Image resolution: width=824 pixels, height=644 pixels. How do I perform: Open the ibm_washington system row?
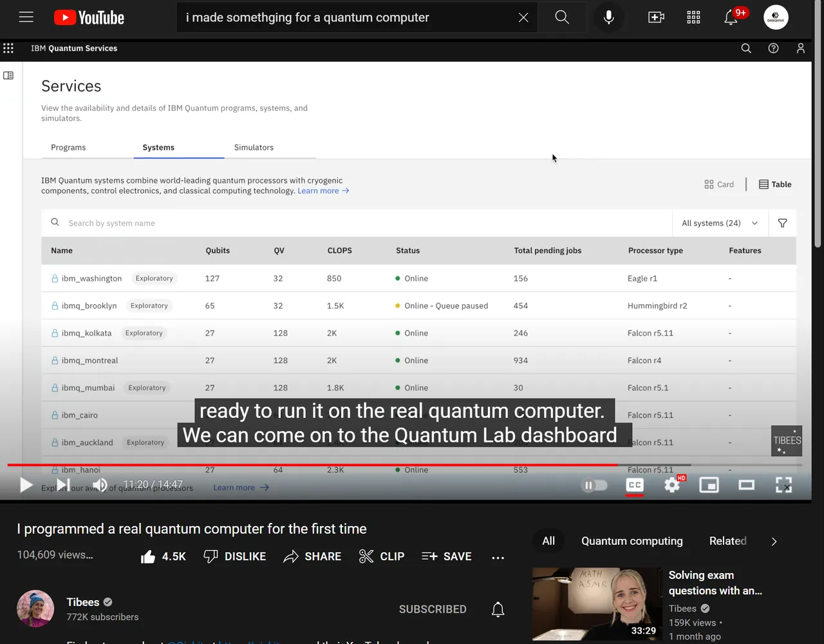(x=418, y=278)
